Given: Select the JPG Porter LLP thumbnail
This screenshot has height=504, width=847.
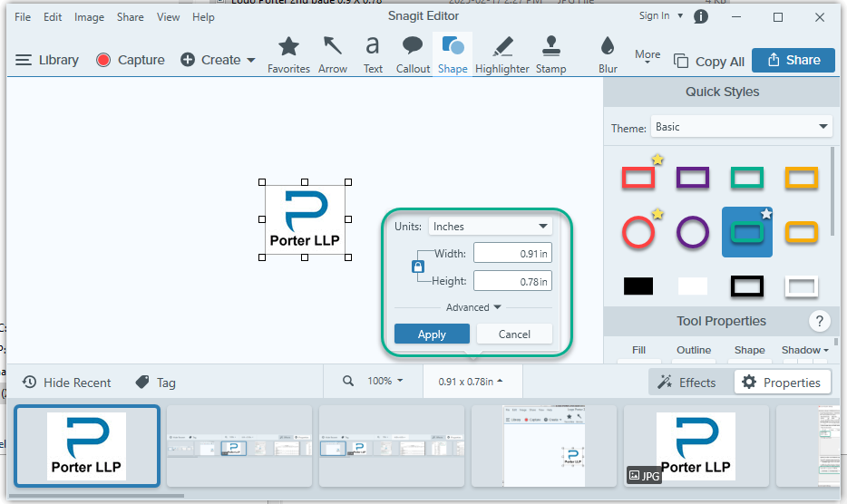Looking at the screenshot, I should (696, 446).
